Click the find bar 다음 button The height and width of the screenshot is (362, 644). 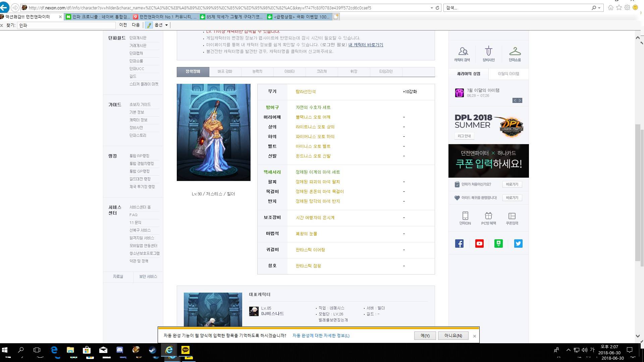point(136,25)
